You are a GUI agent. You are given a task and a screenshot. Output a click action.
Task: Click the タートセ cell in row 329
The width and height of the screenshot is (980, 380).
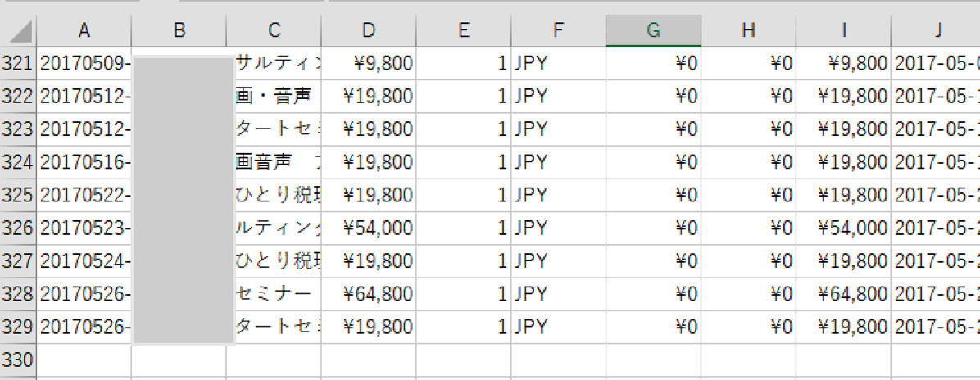(278, 327)
